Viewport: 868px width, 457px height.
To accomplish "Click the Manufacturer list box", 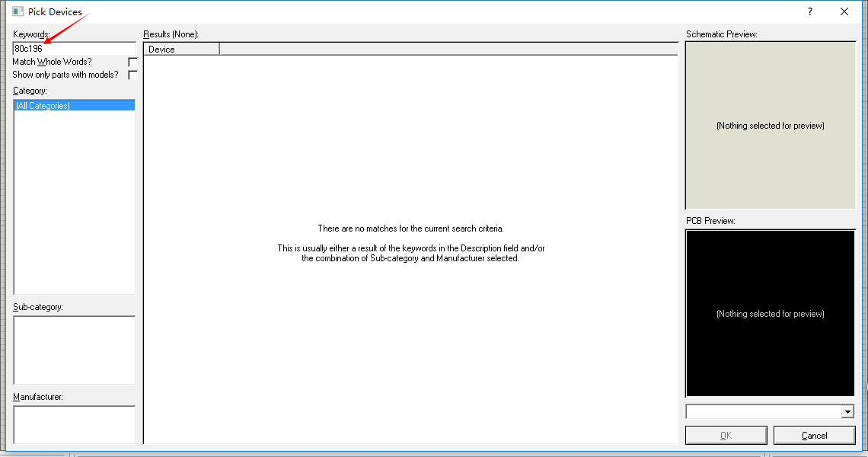I will pos(74,425).
